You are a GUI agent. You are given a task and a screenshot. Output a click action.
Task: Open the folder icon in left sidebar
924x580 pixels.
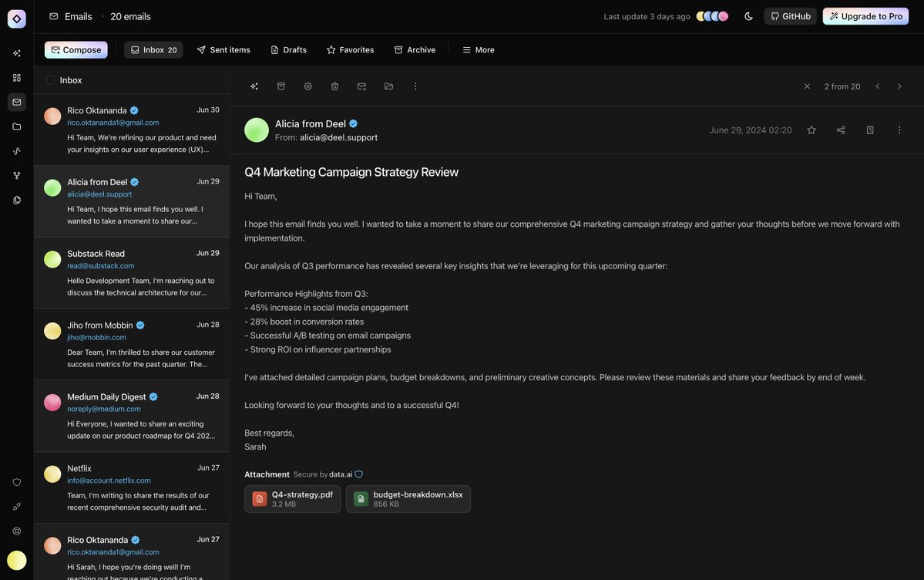pos(16,126)
